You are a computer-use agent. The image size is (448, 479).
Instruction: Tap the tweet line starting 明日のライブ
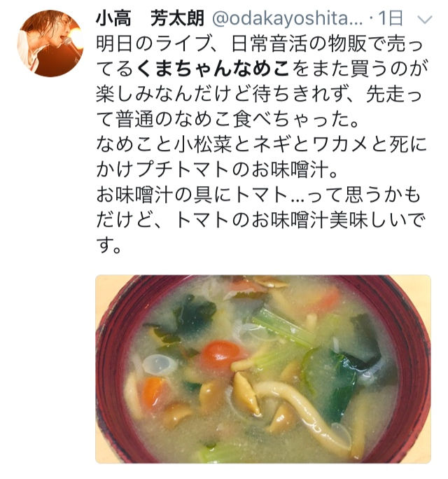[x=260, y=43]
